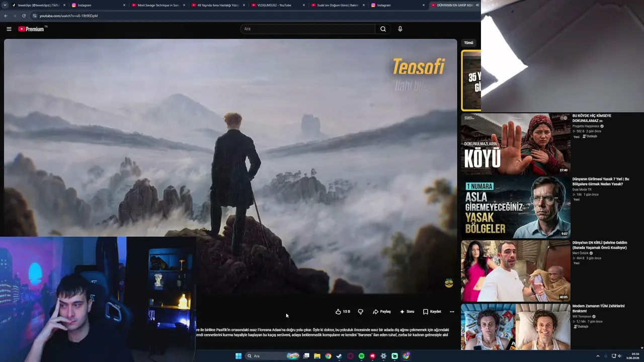Open more actions three-dot menu
Viewport: 644px width, 362px height.
[452, 312]
